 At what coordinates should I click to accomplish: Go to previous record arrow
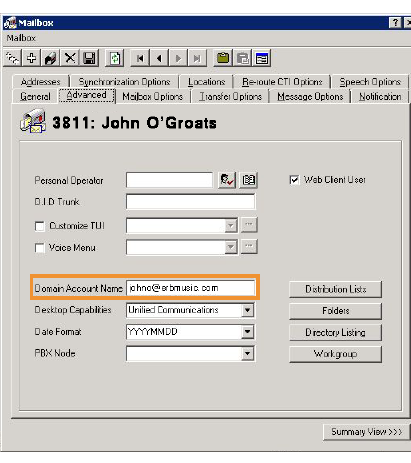(x=159, y=59)
